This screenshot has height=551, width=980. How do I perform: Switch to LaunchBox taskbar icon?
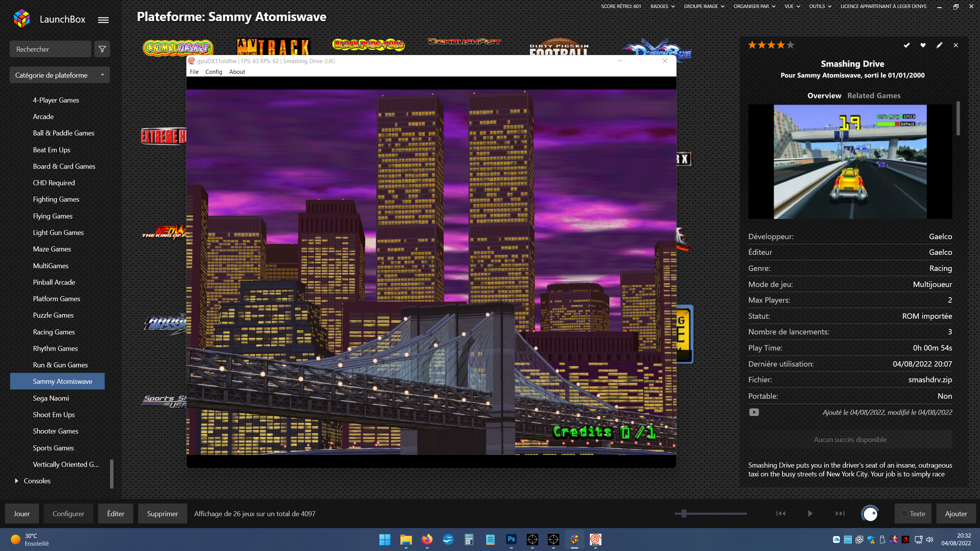tap(574, 540)
